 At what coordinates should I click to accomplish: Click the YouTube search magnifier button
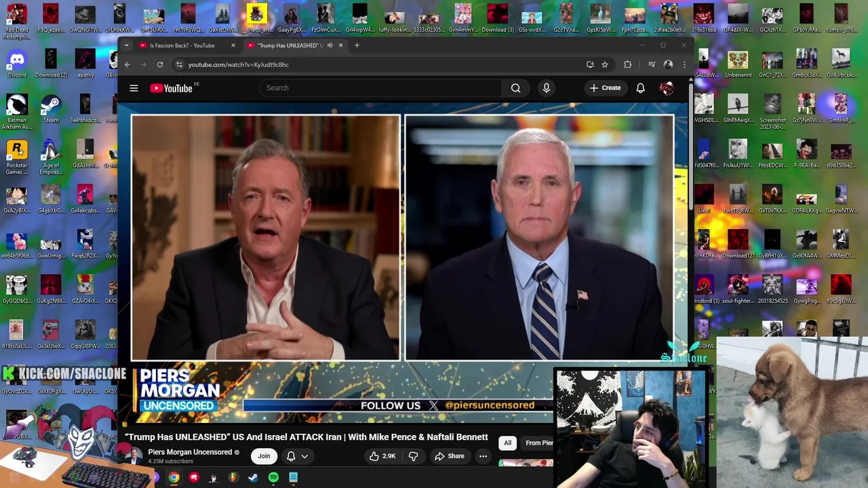point(515,88)
